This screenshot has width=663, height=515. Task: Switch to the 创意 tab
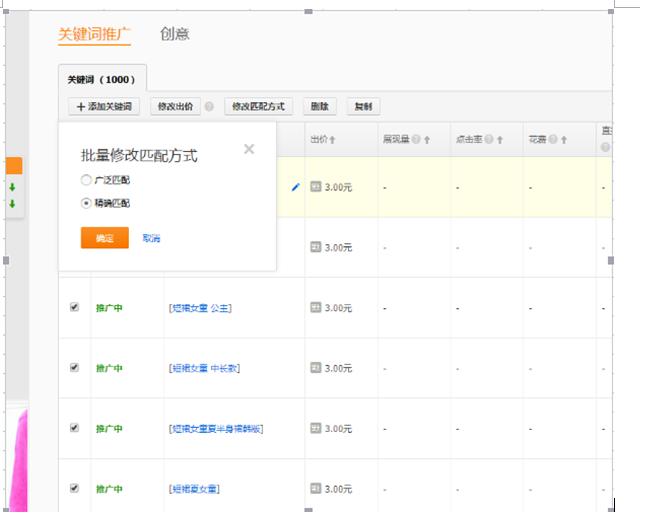pos(175,34)
